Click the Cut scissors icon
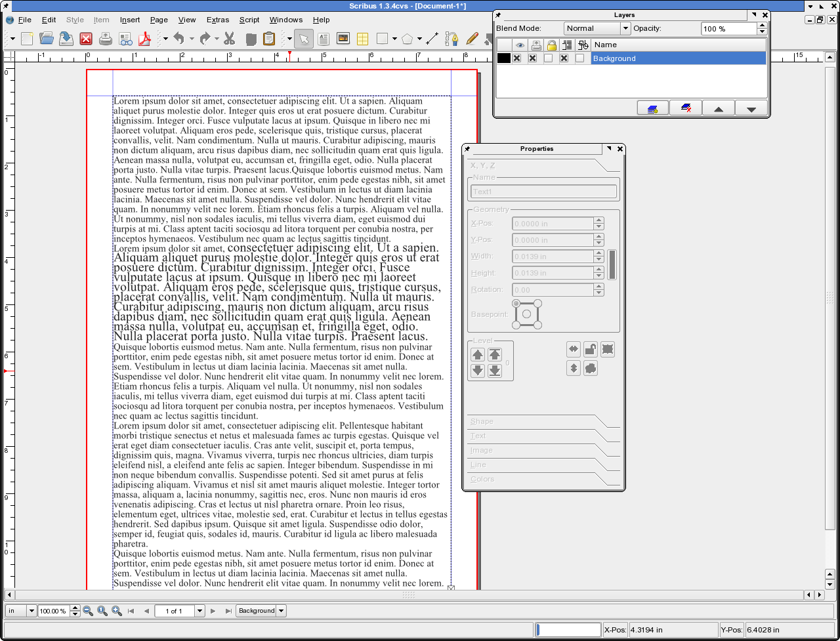The width and height of the screenshot is (840, 641). point(229,39)
